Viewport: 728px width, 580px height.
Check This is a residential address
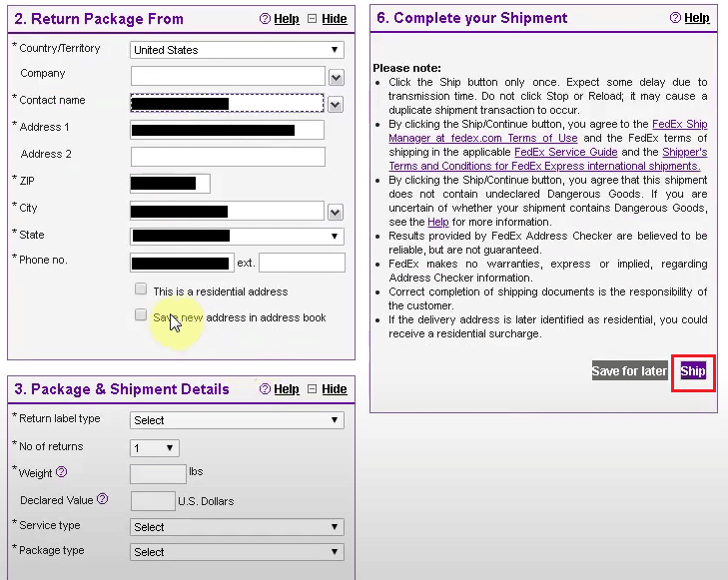point(141,290)
